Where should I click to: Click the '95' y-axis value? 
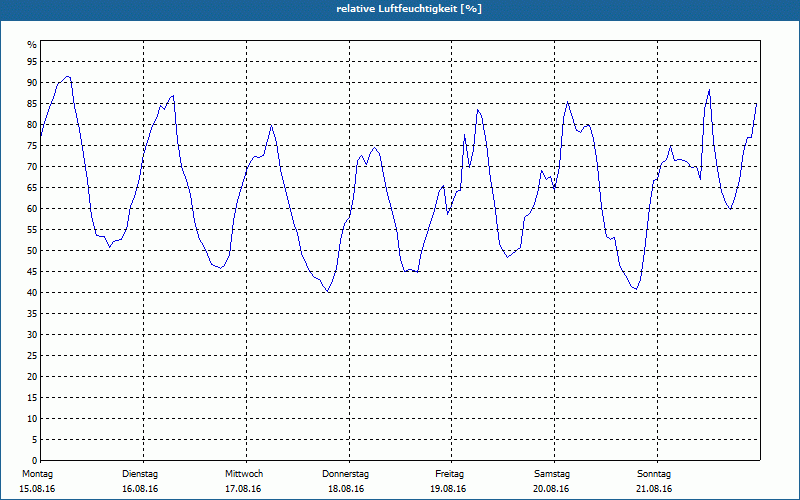point(32,62)
